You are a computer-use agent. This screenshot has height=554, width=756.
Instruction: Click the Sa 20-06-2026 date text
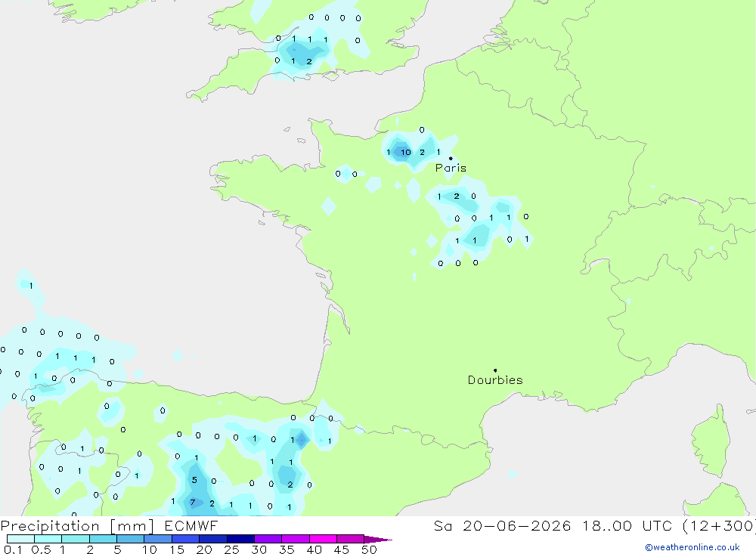502,526
